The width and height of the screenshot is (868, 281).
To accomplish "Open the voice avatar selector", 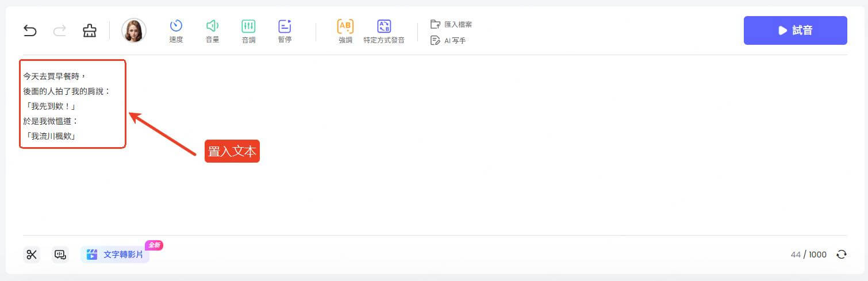I will [134, 30].
